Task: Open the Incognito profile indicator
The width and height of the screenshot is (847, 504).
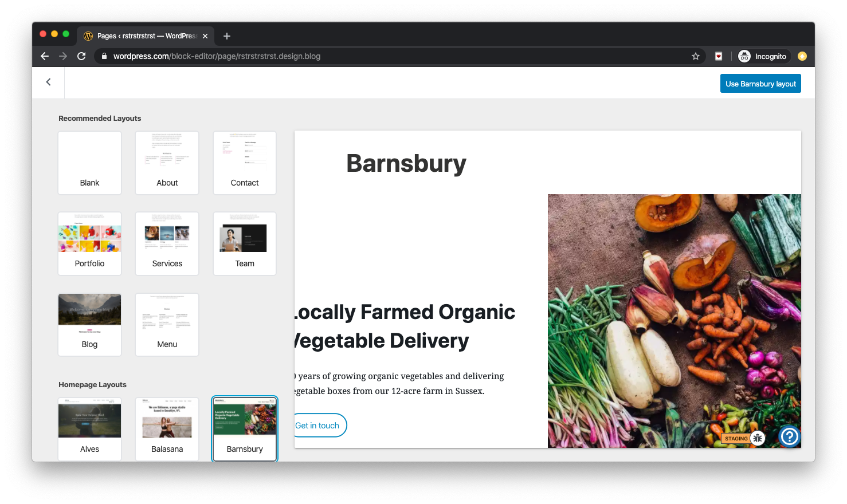Action: coord(763,56)
